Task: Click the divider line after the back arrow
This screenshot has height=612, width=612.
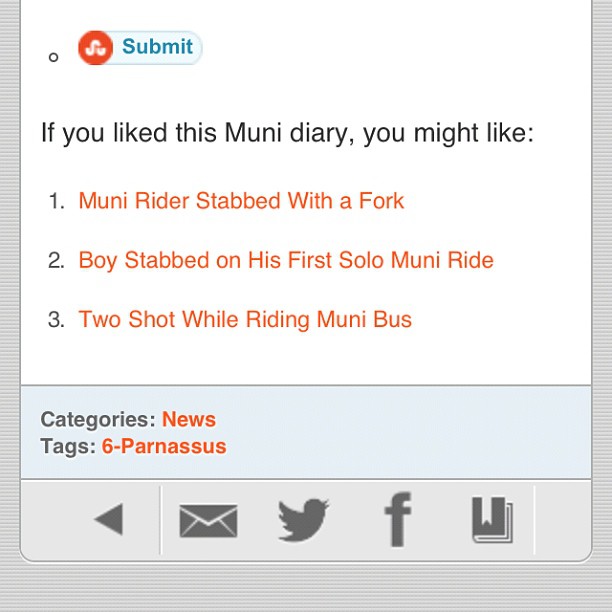Action: click(160, 520)
